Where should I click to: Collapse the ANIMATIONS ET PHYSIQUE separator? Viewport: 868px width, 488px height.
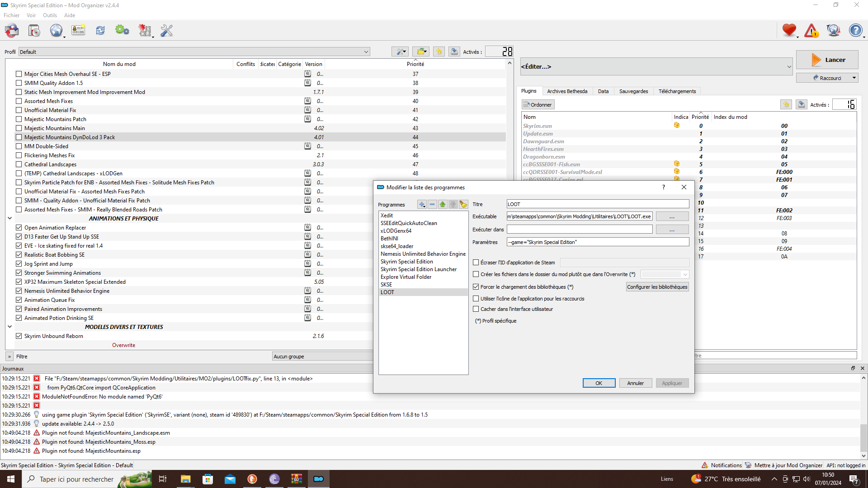coord(9,218)
